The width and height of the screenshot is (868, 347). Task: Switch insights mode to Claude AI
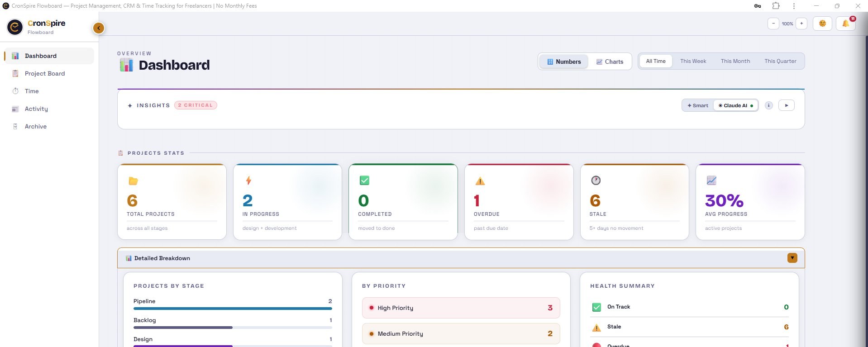(x=735, y=105)
